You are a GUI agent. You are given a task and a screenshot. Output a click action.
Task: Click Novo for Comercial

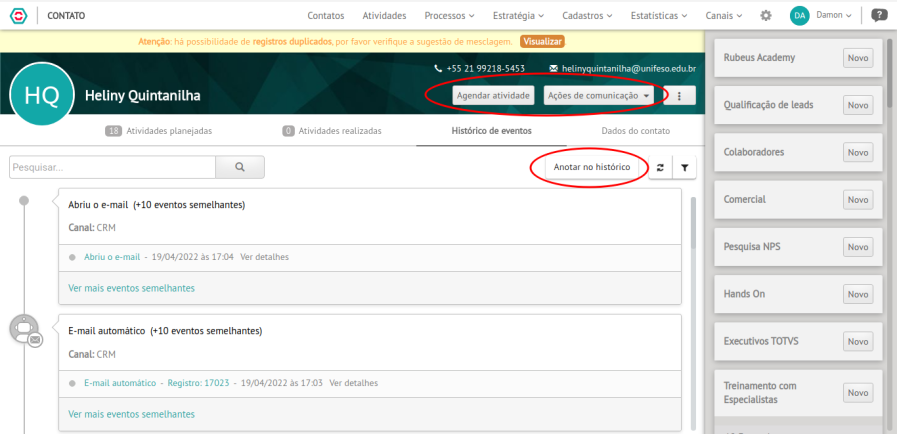858,200
